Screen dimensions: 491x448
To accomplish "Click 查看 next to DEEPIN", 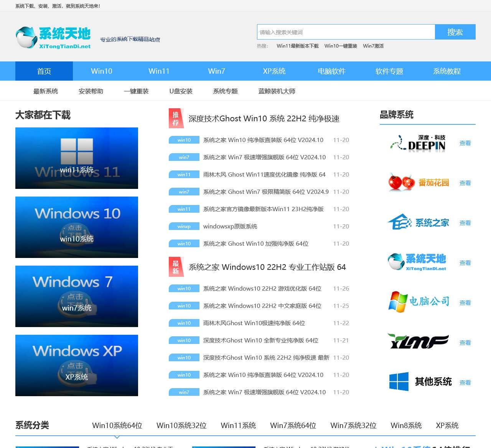I will (465, 143).
